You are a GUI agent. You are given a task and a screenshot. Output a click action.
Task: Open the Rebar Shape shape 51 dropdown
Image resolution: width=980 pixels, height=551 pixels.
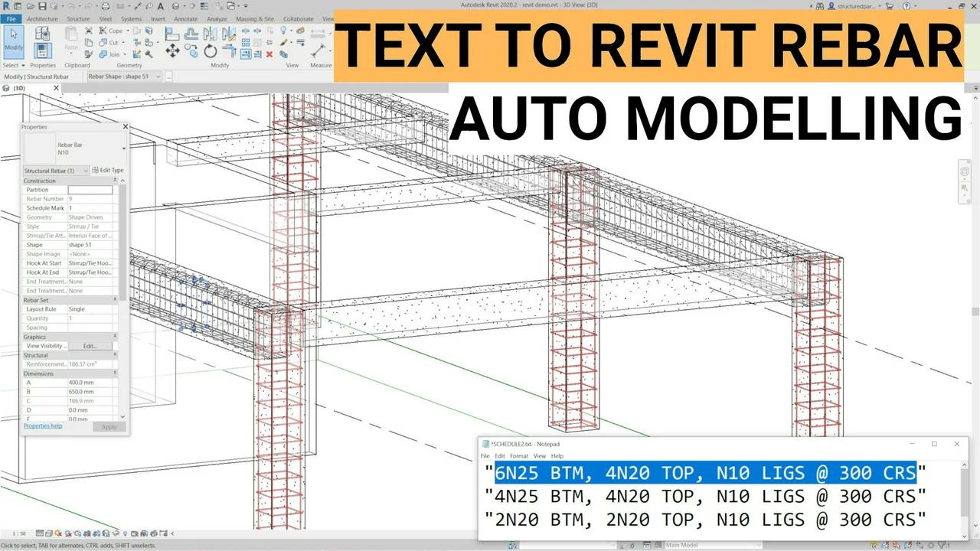click(158, 77)
